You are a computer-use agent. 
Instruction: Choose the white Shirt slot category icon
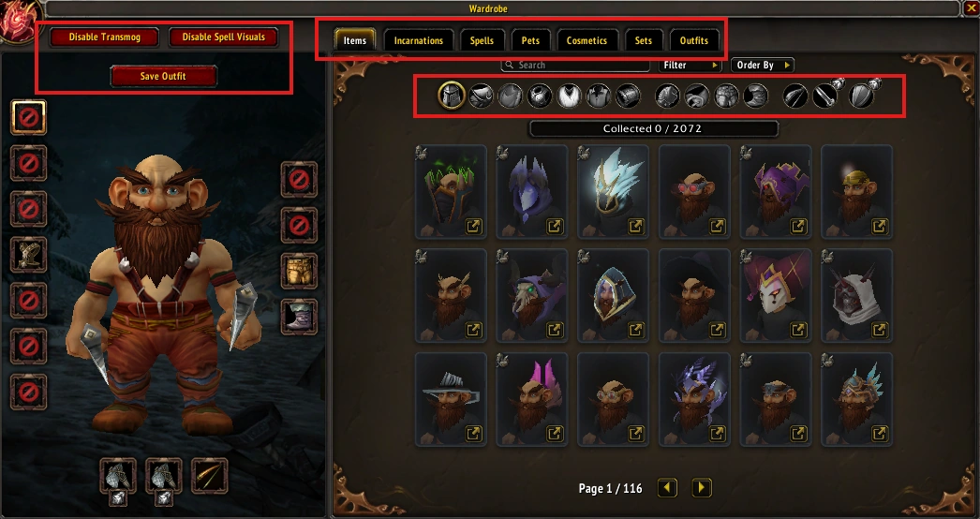click(x=569, y=96)
